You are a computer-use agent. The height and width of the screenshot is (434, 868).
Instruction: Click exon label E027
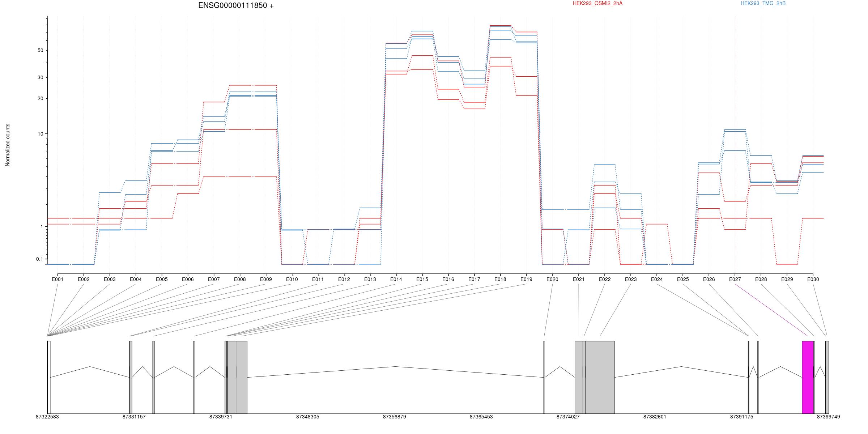click(x=735, y=279)
